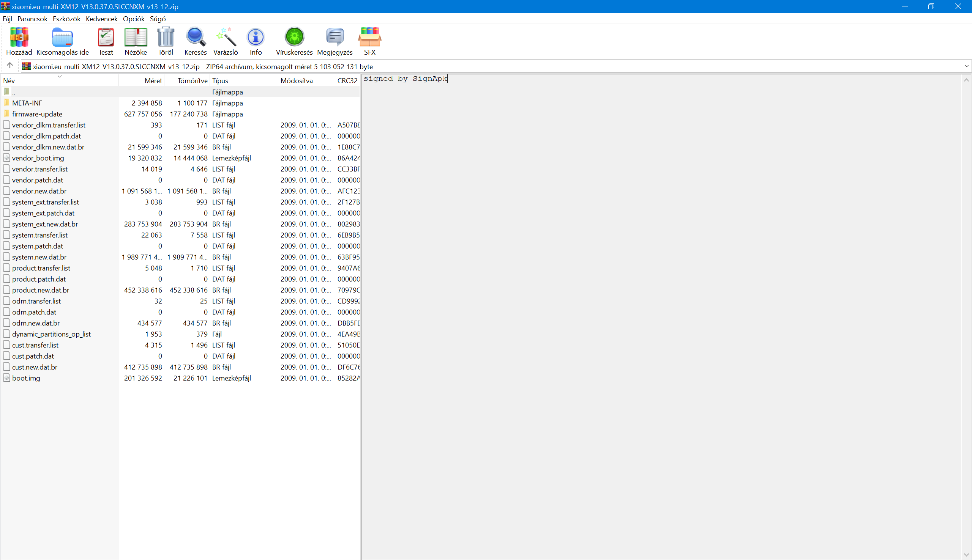The width and height of the screenshot is (972, 560).
Task: Open the Opciók menu
Action: [x=134, y=19]
